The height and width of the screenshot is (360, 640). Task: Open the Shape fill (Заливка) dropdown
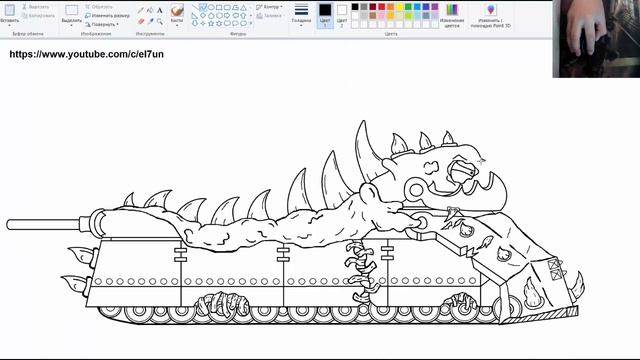(x=270, y=16)
